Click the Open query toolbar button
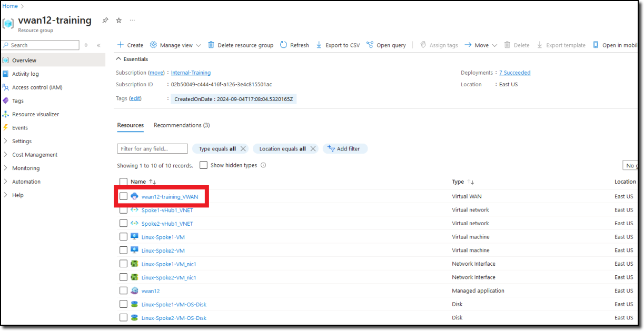The width and height of the screenshot is (644, 331). 386,45
